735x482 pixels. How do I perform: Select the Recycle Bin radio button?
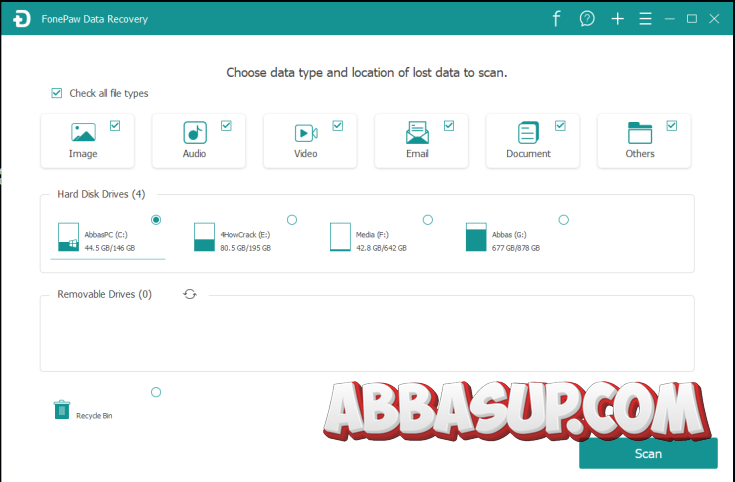pos(156,392)
